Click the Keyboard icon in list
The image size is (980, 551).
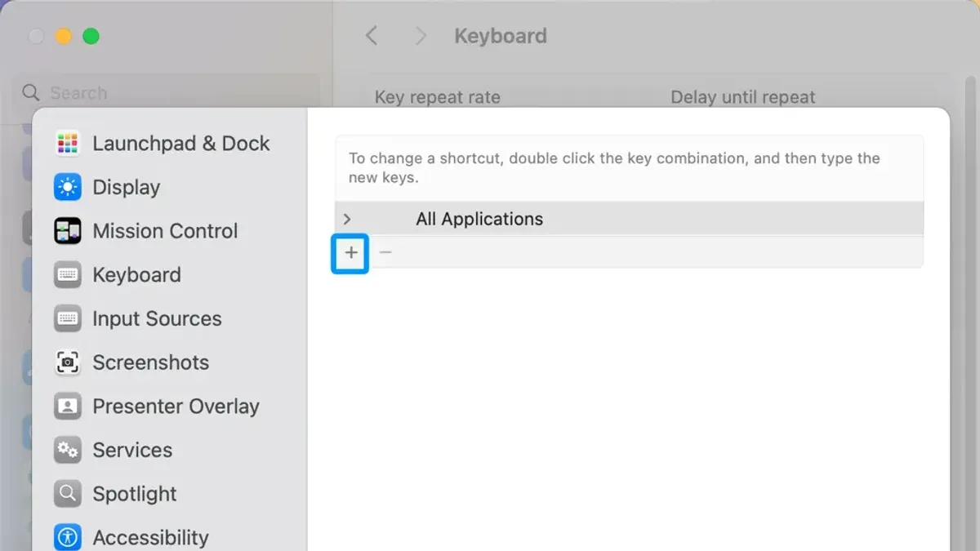pos(68,275)
